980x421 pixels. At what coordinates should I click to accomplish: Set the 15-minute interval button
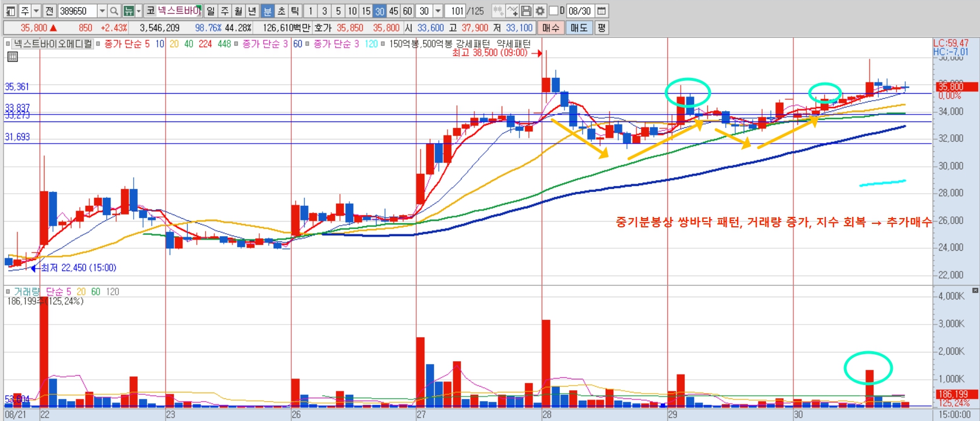pos(366,11)
